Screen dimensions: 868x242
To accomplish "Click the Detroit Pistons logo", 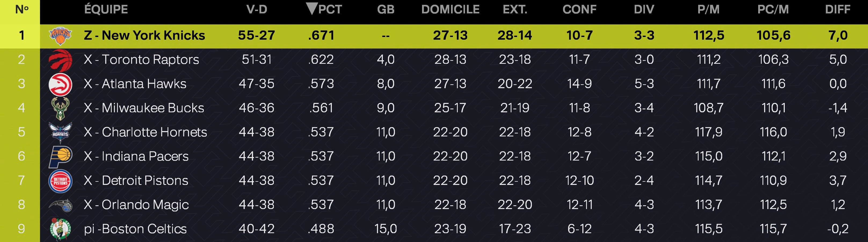I will [60, 181].
